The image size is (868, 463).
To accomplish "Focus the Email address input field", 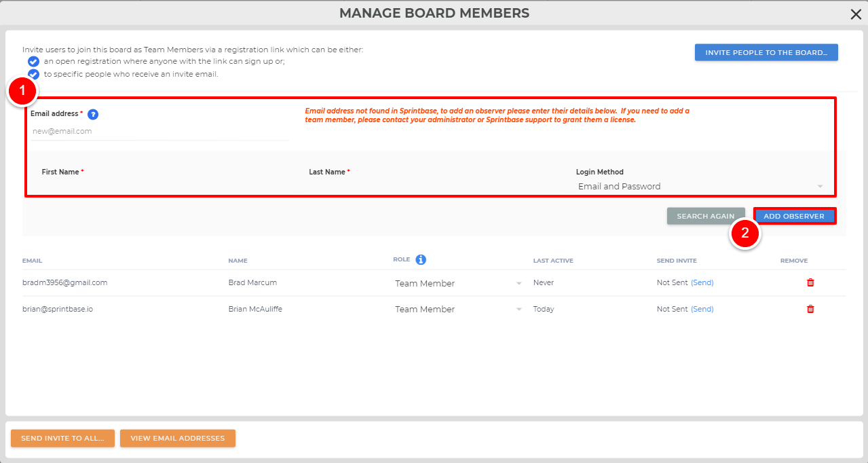I will 159,131.
